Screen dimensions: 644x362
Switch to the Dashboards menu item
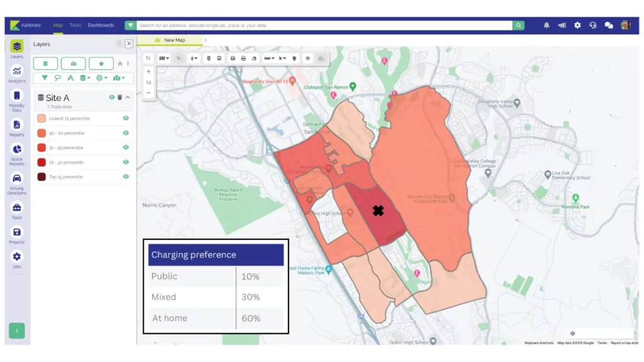pos(101,26)
